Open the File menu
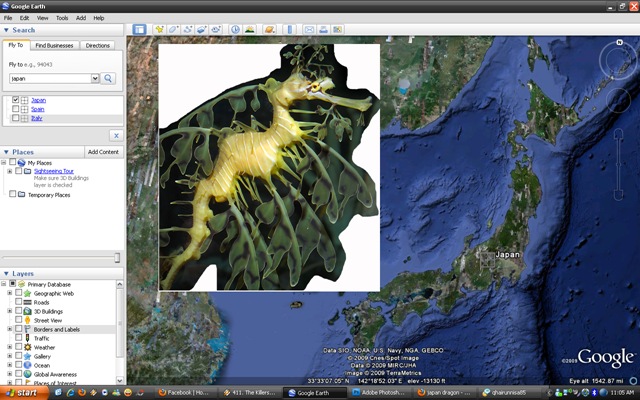Viewport: 640px width, 400px height. pos(8,18)
